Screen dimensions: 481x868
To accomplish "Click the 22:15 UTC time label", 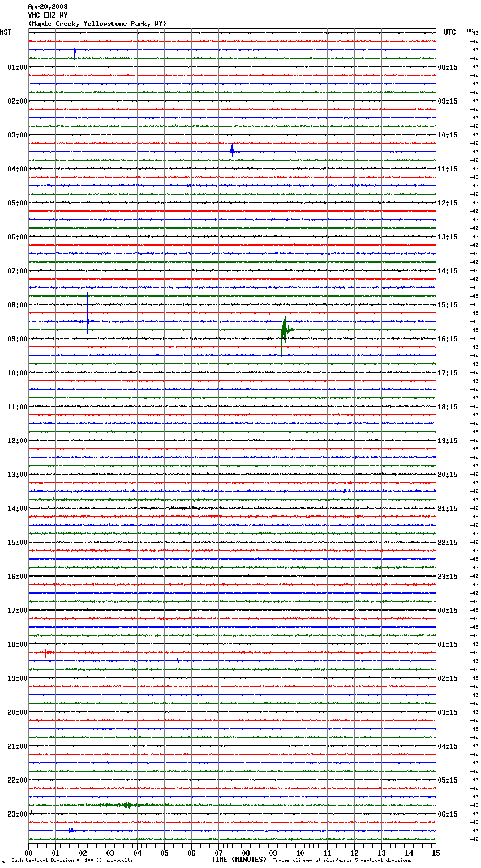I will click(448, 543).
